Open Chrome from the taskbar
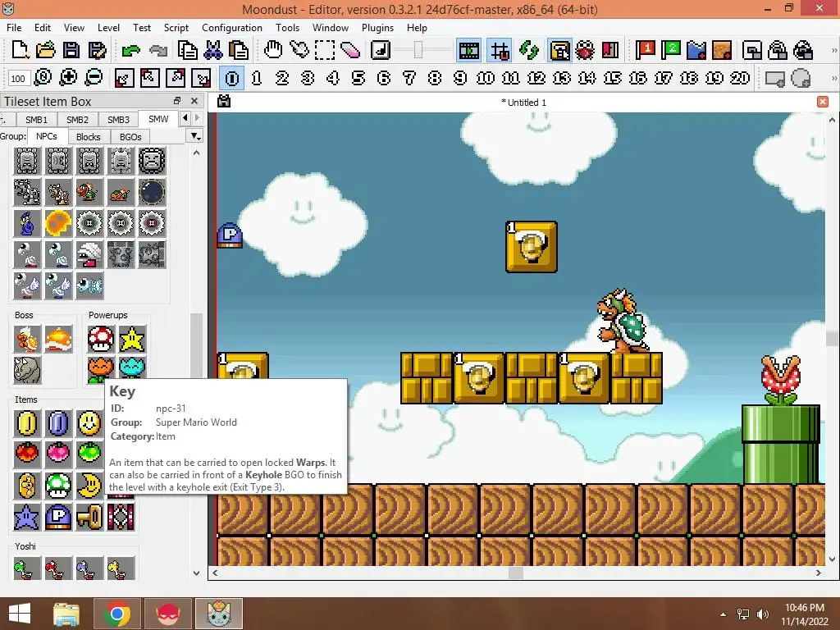The height and width of the screenshot is (630, 840). tap(117, 614)
